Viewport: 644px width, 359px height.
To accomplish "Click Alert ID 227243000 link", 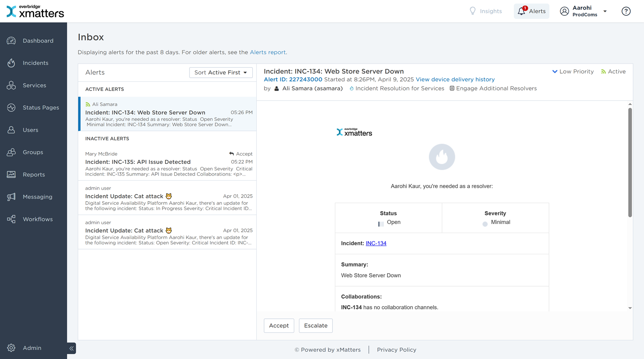I will click(293, 80).
